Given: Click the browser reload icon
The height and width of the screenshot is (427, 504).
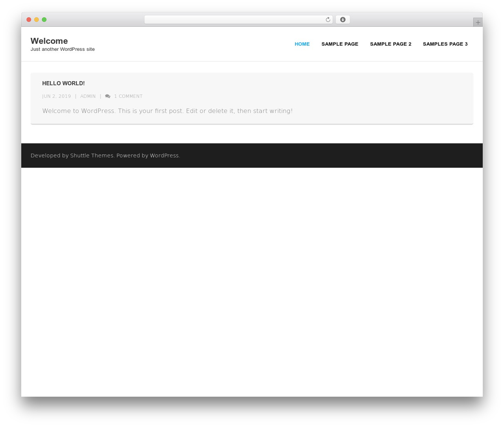Looking at the screenshot, I should tap(328, 20).
